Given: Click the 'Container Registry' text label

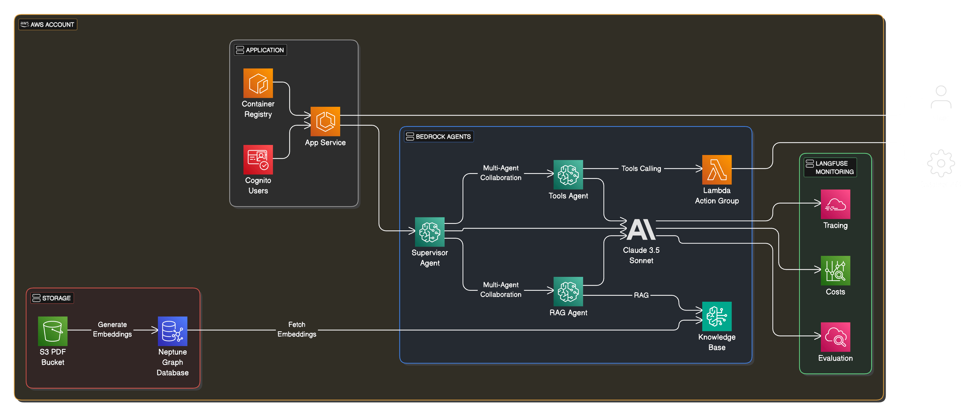Looking at the screenshot, I should click(x=258, y=109).
